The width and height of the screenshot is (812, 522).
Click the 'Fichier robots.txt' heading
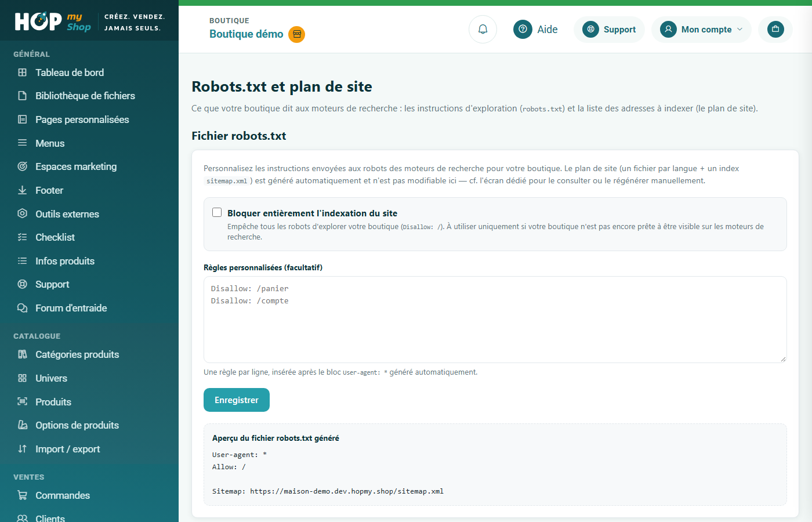(239, 136)
